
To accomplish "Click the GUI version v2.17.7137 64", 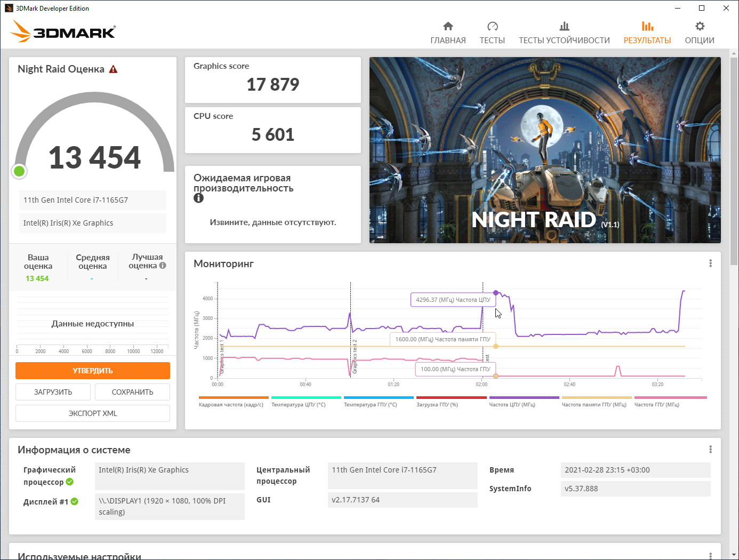I will click(403, 500).
